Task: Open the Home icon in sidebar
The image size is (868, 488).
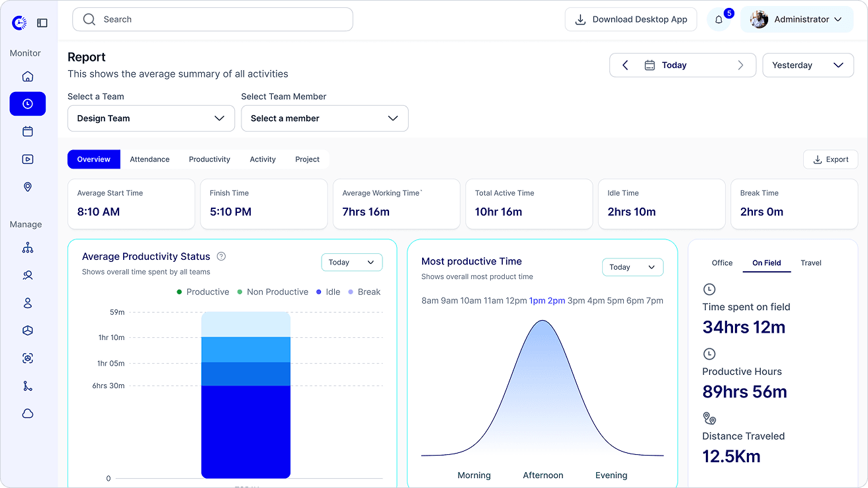Action: tap(28, 76)
